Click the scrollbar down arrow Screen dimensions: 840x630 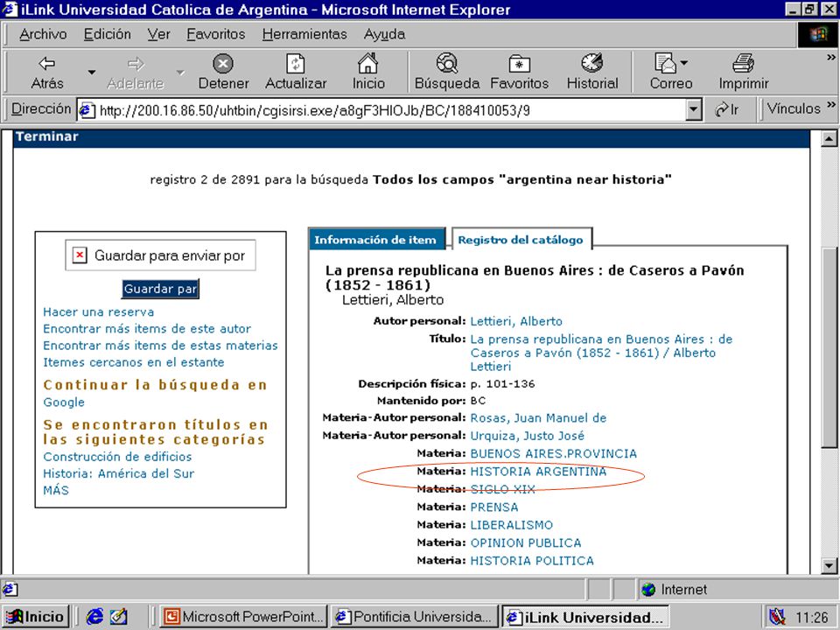point(829,565)
